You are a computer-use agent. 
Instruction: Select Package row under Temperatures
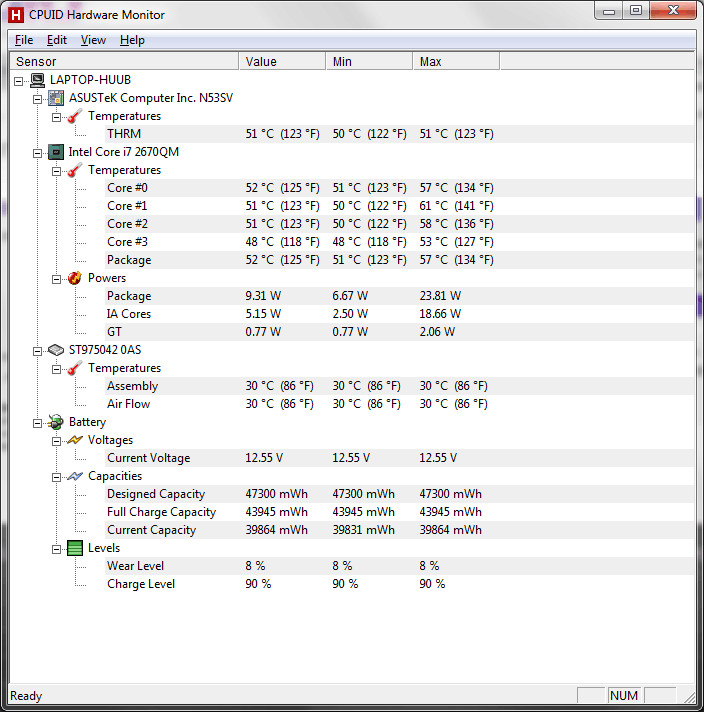point(399,260)
